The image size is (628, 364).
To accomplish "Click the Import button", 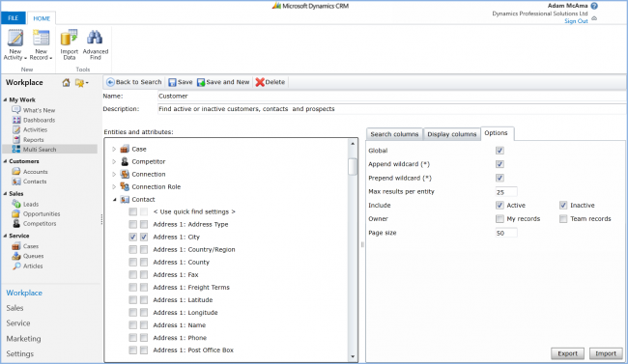I will coord(606,353).
